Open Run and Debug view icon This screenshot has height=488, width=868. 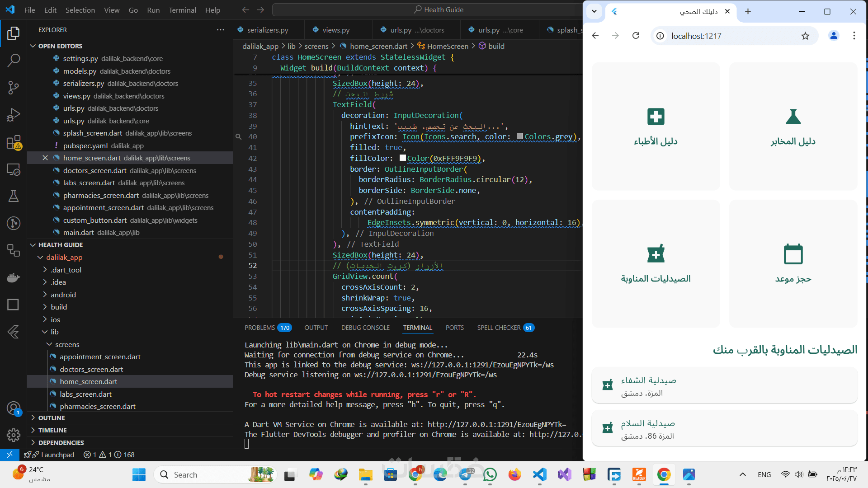click(x=14, y=115)
